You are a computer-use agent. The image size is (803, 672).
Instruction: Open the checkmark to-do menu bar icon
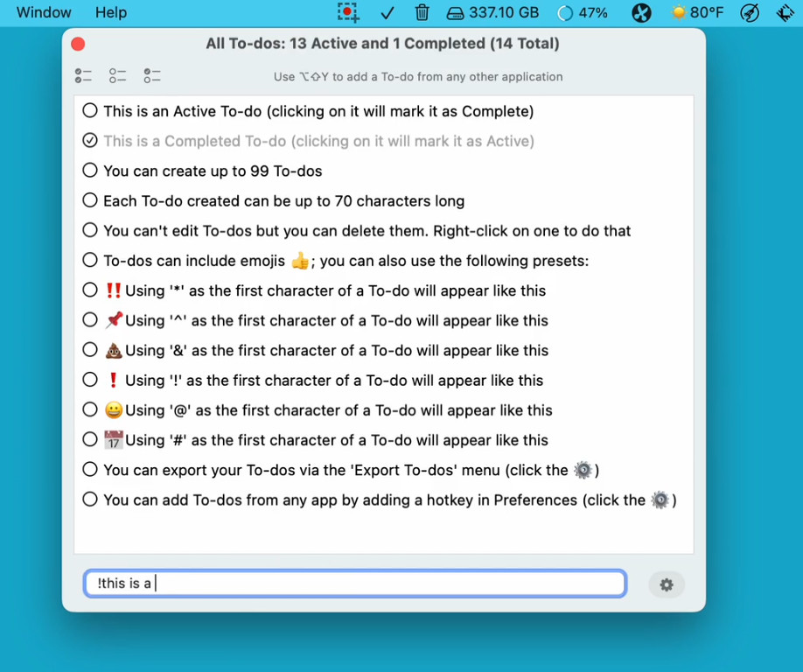(388, 12)
